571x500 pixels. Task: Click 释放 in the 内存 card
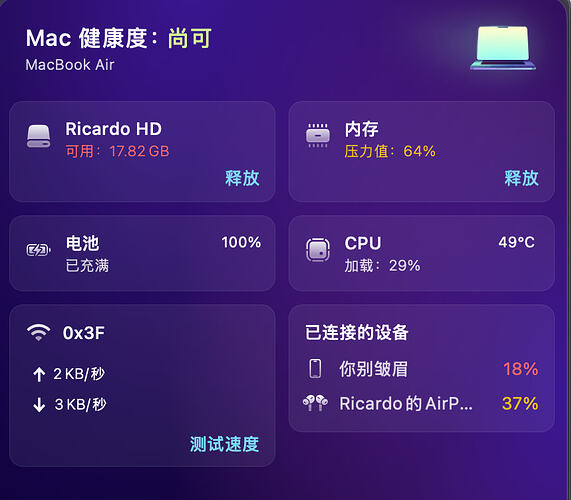pyautogui.click(x=521, y=178)
